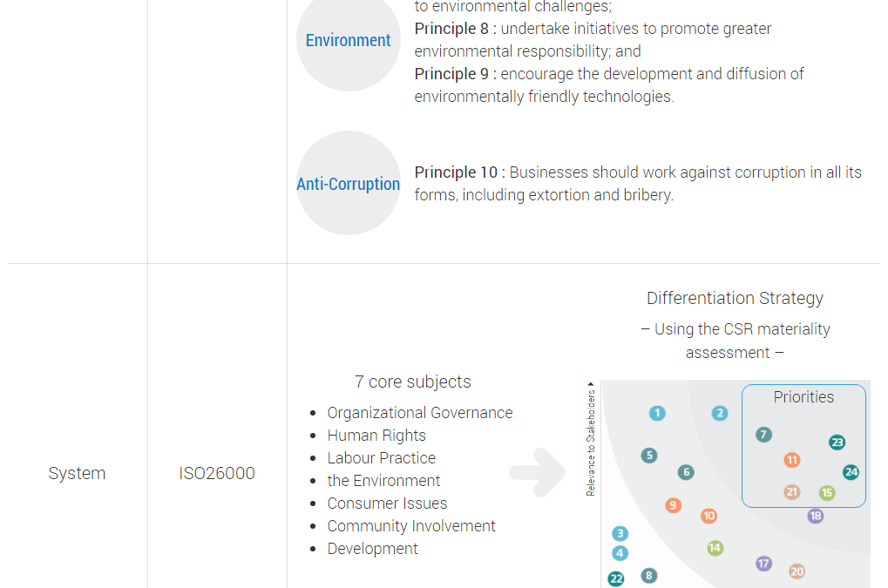Click teal bubble number 24
Screen dimensions: 888x588
tap(851, 472)
